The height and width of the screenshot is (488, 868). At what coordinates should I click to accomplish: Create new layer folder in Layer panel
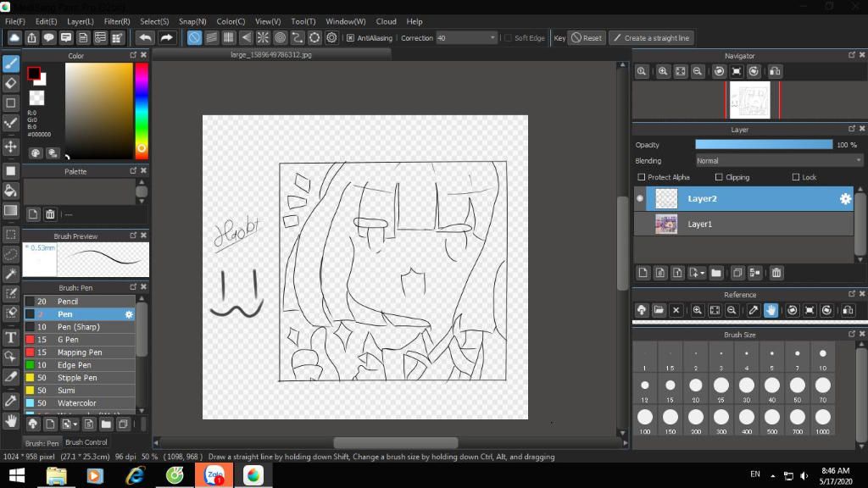[715, 273]
